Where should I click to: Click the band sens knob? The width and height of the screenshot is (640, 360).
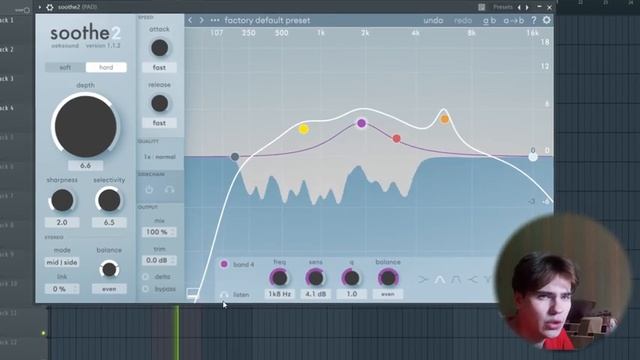tap(316, 278)
